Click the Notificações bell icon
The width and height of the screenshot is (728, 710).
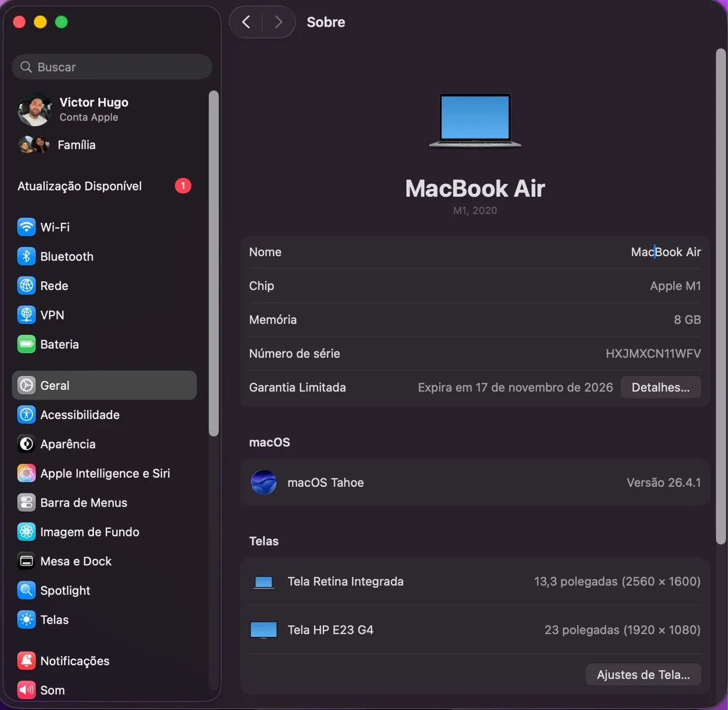[x=26, y=661]
